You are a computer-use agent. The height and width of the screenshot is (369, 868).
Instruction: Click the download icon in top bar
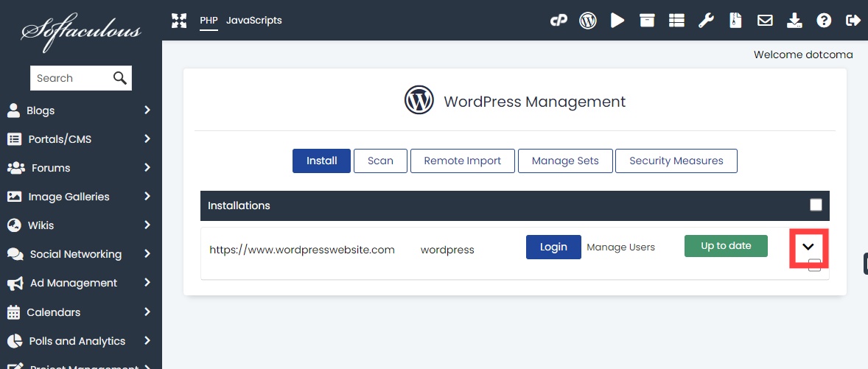pyautogui.click(x=794, y=21)
